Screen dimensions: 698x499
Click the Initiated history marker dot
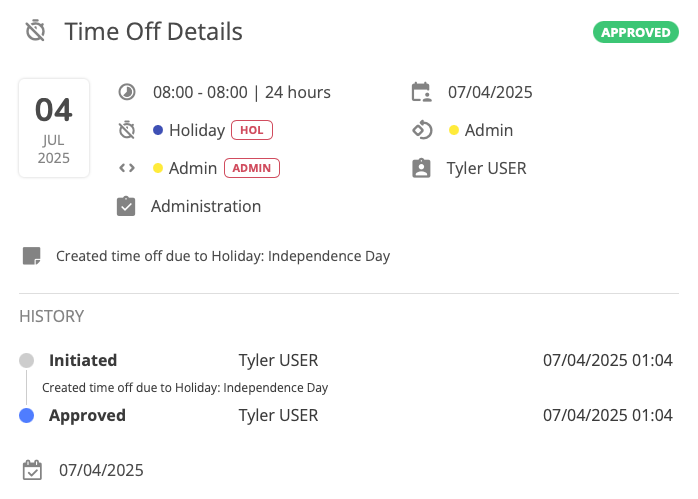tap(27, 360)
